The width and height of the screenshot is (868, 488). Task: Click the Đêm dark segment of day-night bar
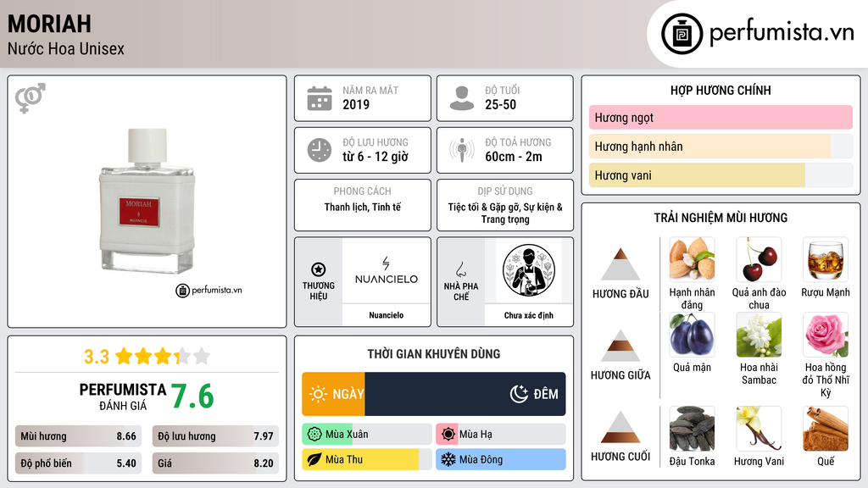(x=465, y=394)
